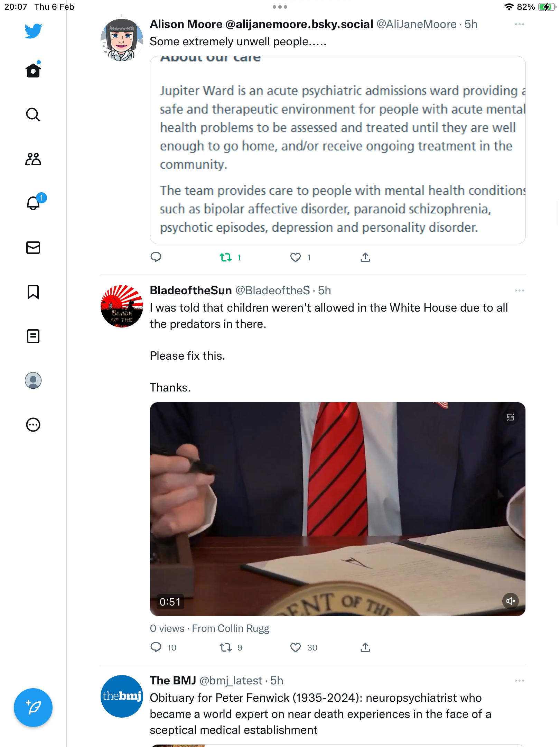Open more options on BladeoftheSun tweet
The width and height of the screenshot is (560, 747).
coord(519,290)
